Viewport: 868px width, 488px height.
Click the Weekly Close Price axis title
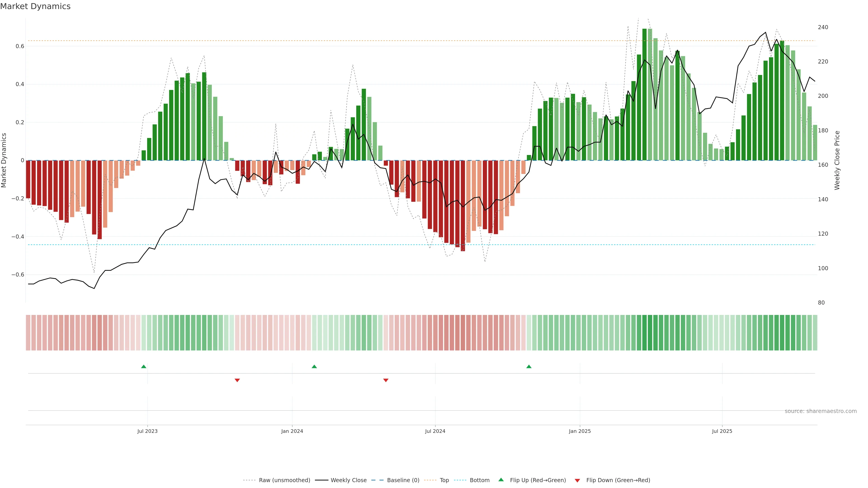coord(837,160)
